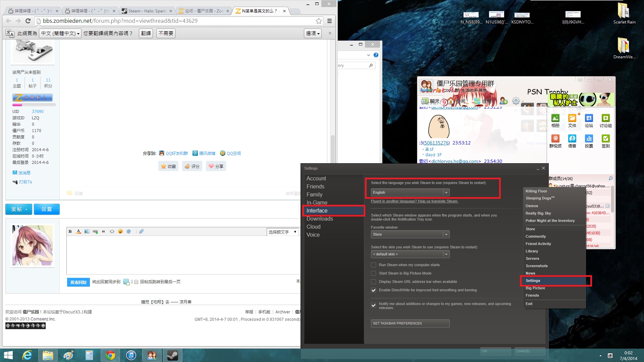
Task: Open the gear settings icon in QQ group window
Action: click(516, 101)
